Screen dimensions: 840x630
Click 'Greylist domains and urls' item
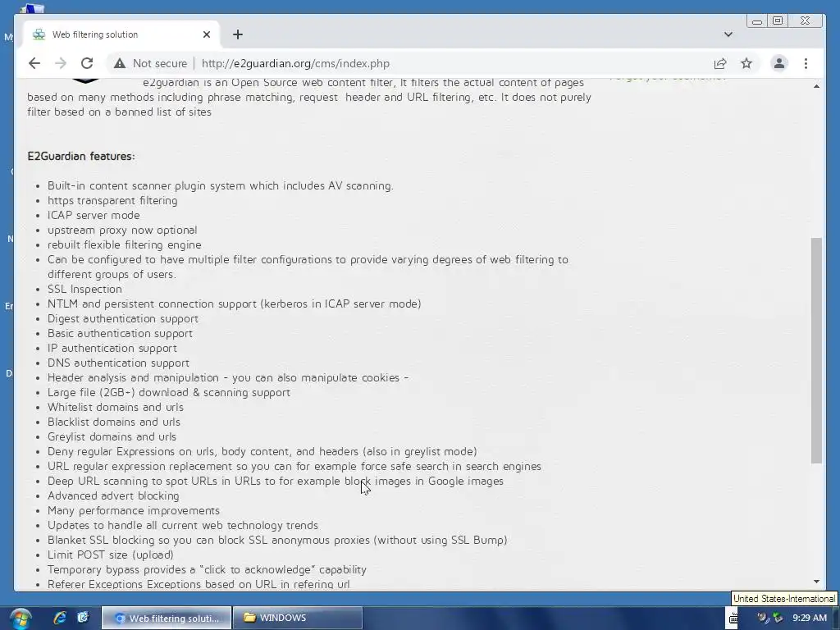tap(112, 436)
